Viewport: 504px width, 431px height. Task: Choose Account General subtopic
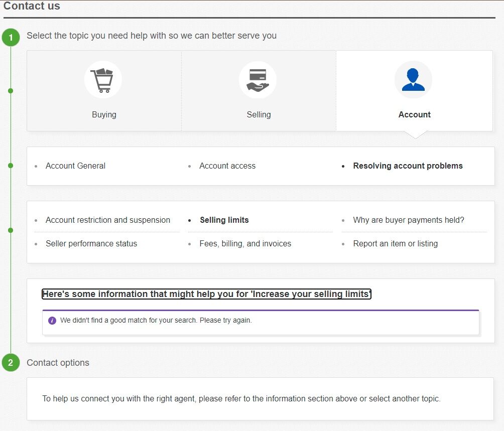click(x=75, y=166)
